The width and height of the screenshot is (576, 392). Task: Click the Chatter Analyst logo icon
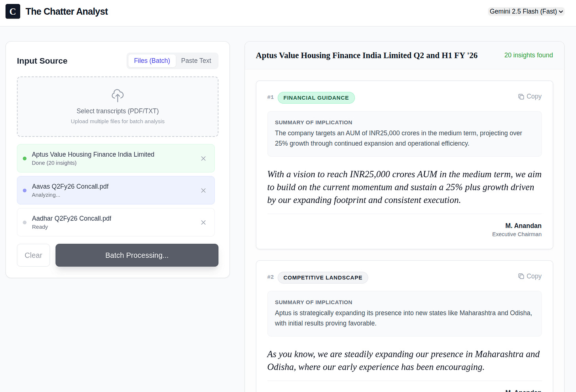13,11
